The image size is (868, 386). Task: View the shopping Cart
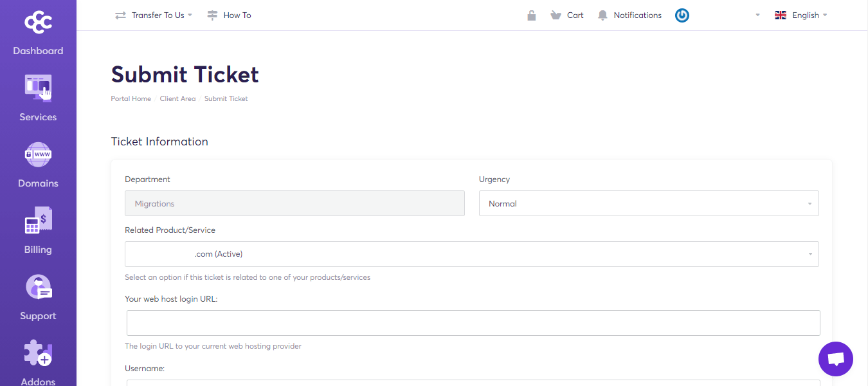click(x=567, y=15)
